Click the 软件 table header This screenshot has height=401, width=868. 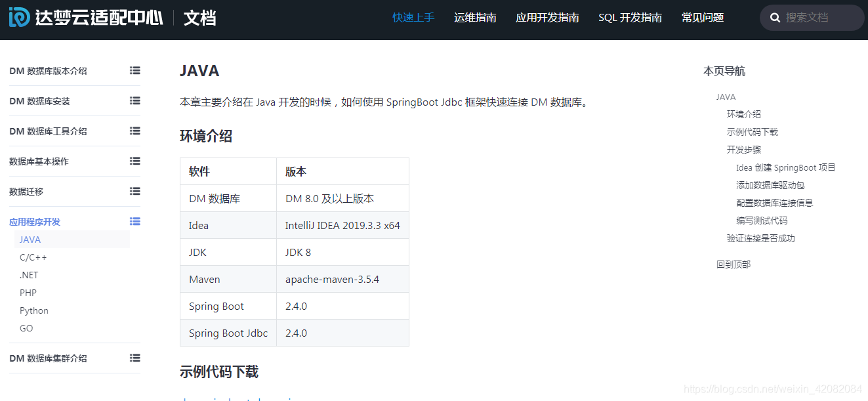point(228,171)
